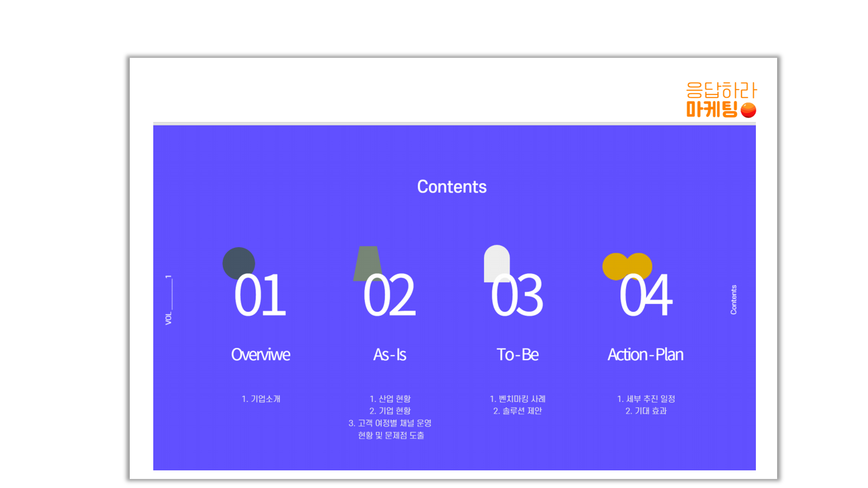Click the '1. 세부 추진 일정' item
This screenshot has width=868, height=488.
[646, 399]
